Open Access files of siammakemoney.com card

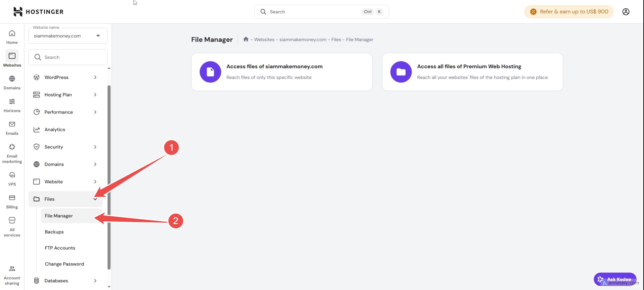click(282, 72)
